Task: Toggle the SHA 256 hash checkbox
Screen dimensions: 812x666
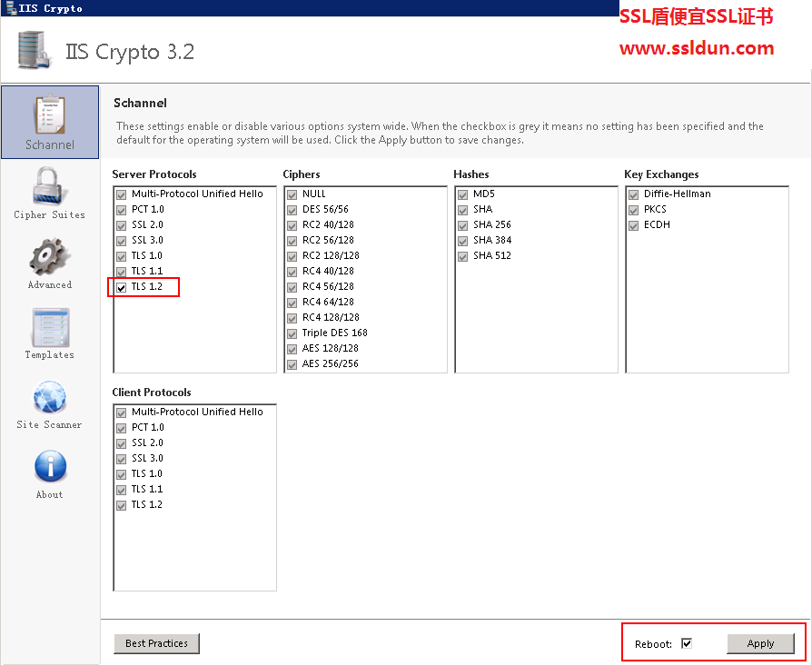Action: tap(463, 226)
